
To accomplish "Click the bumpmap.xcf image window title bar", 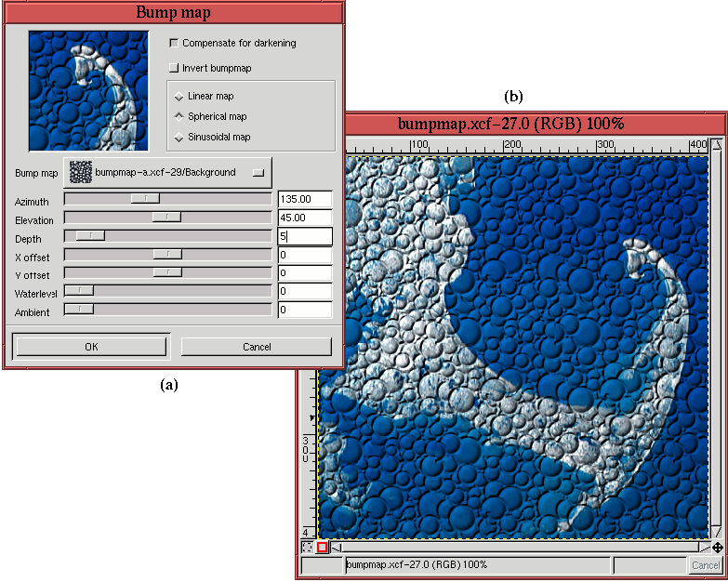I will [510, 123].
